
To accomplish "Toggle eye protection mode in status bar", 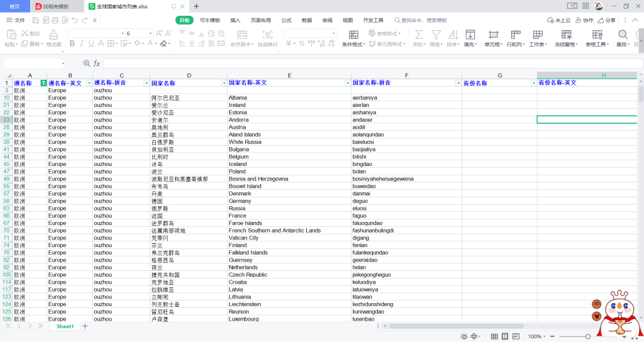I will (464, 336).
